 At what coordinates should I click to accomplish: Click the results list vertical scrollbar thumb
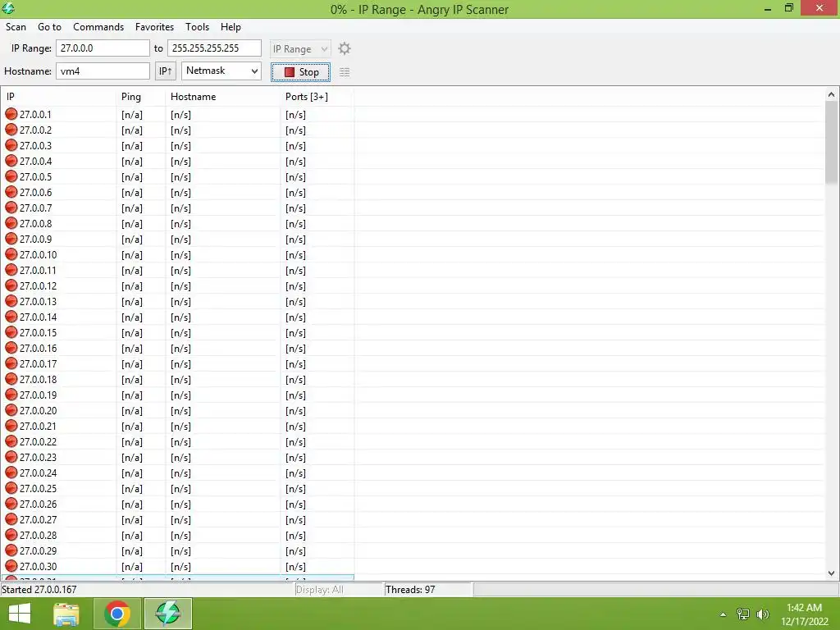coord(832,143)
